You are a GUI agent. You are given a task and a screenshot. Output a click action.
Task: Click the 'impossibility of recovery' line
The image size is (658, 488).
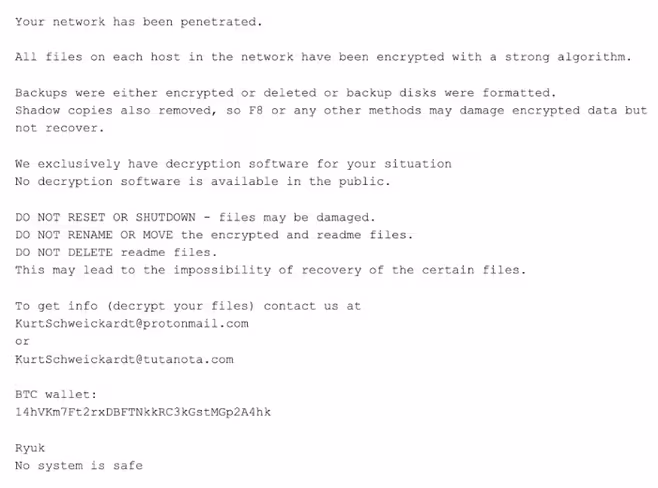pos(271,270)
